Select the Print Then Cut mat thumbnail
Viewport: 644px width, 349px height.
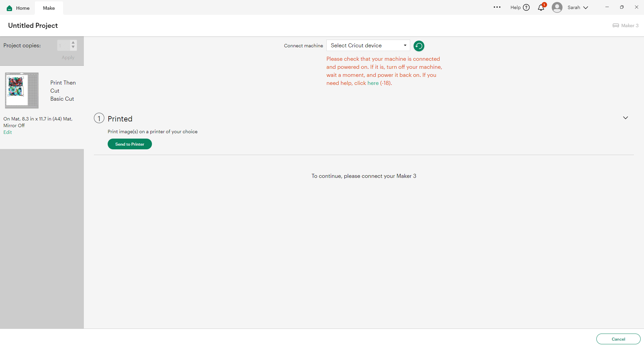[x=22, y=90]
